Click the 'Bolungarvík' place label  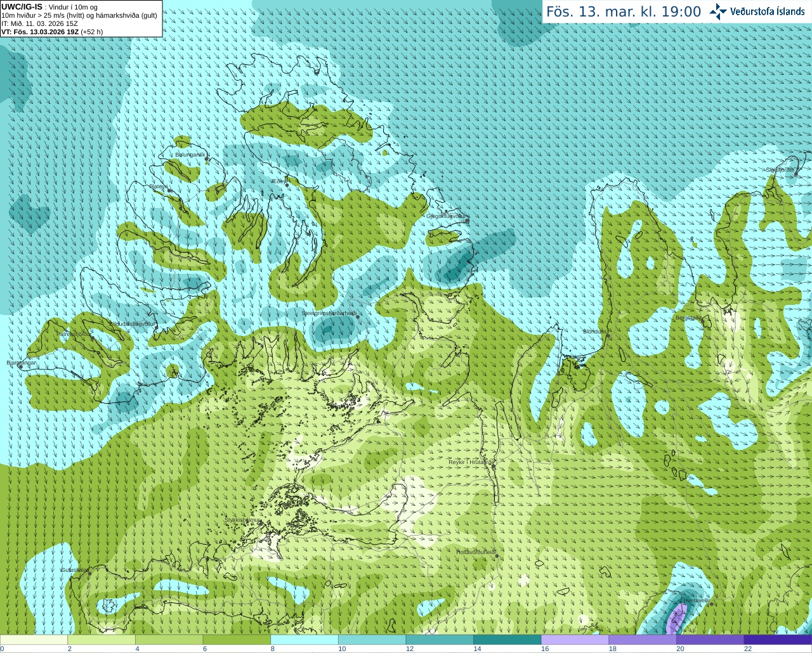coord(191,155)
